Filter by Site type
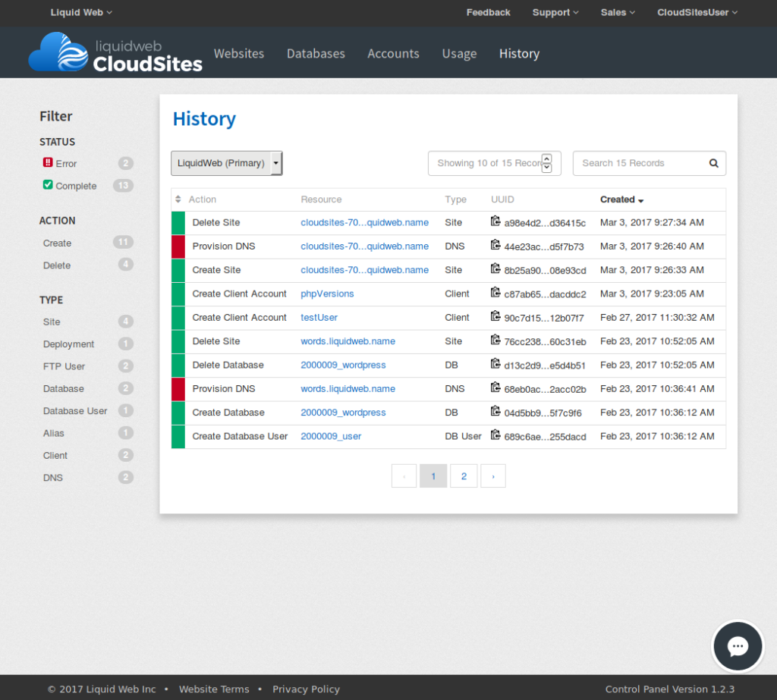Screen dimensions: 777x700 click(52, 322)
